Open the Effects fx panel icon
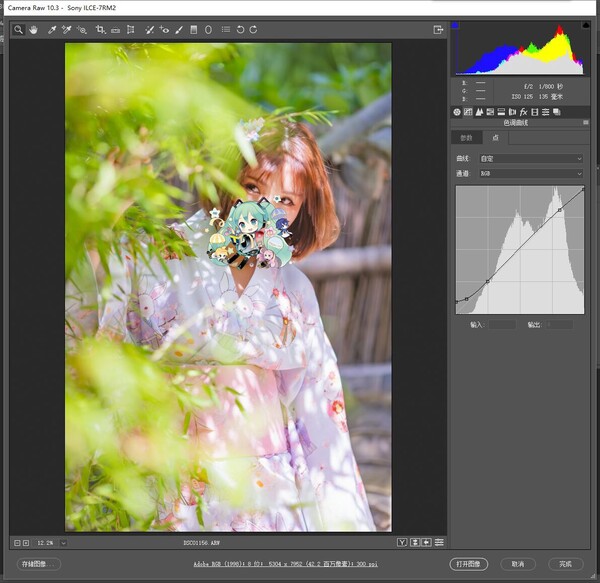This screenshot has height=583, width=600. click(x=523, y=112)
